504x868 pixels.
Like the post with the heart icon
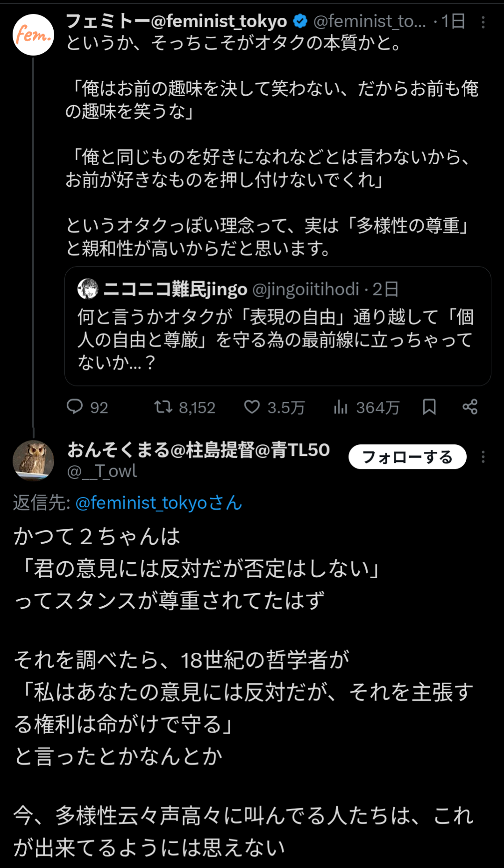pyautogui.click(x=252, y=407)
